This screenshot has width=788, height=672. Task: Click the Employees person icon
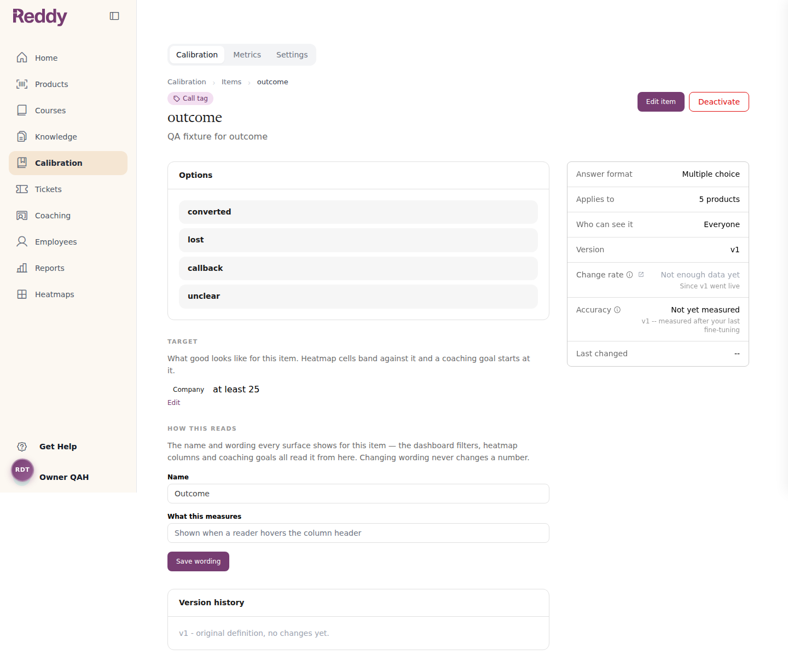click(22, 241)
